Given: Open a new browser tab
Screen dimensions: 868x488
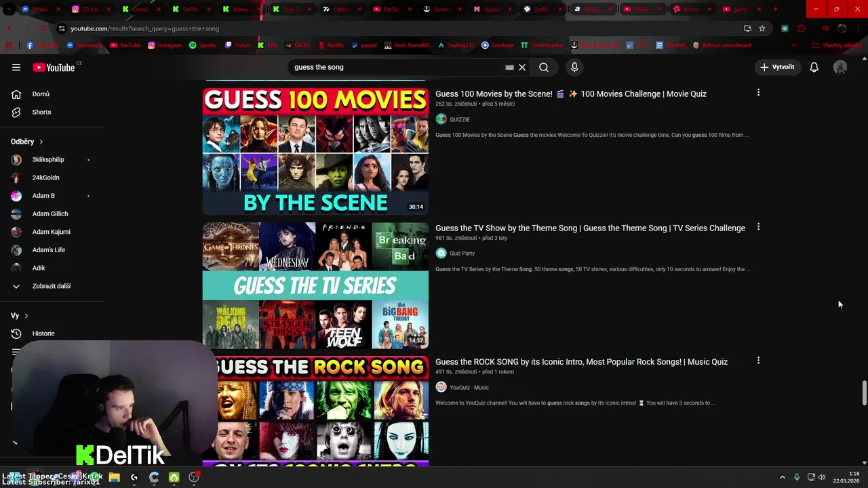Looking at the screenshot, I should [775, 9].
